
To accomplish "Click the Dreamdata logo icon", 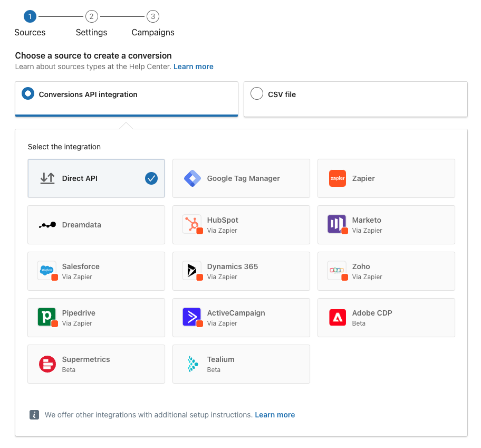I will click(47, 225).
